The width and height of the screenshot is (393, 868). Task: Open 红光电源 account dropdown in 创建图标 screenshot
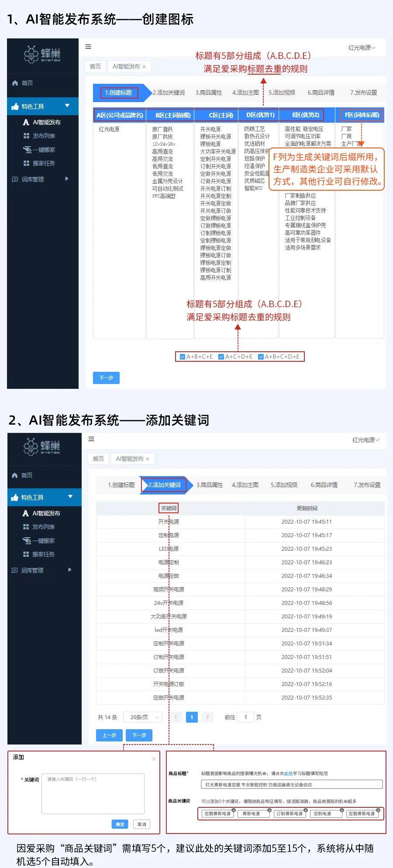coord(362,48)
